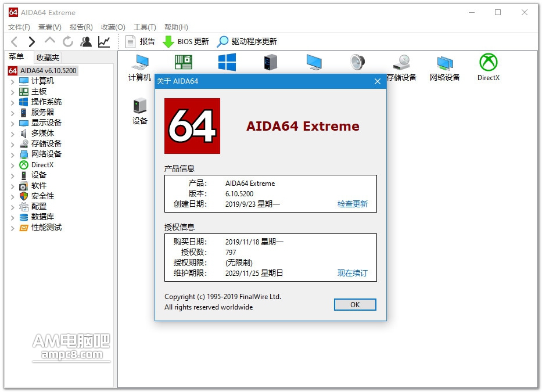Open the 存储设备 icon in main pane

pos(401,68)
